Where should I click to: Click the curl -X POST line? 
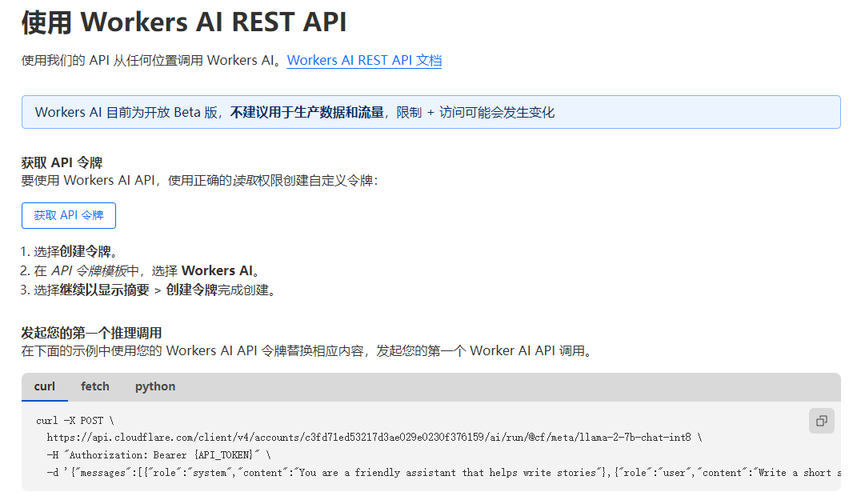tap(75, 420)
